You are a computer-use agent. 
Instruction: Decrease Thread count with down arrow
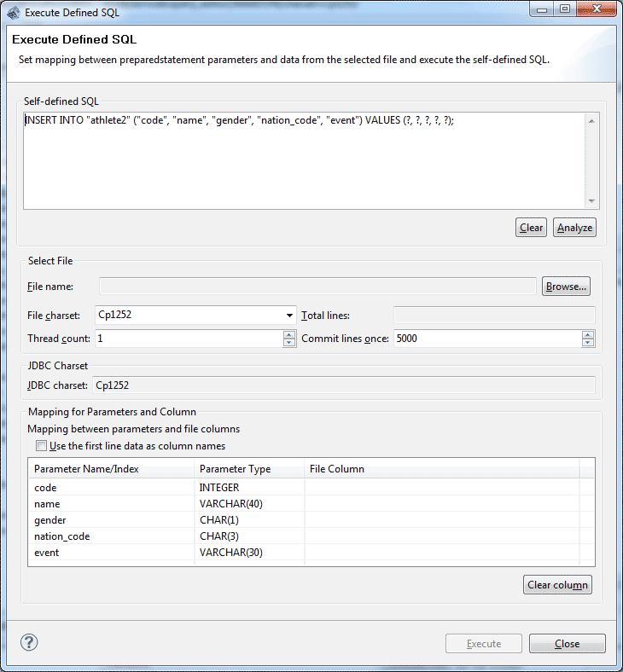coord(289,343)
